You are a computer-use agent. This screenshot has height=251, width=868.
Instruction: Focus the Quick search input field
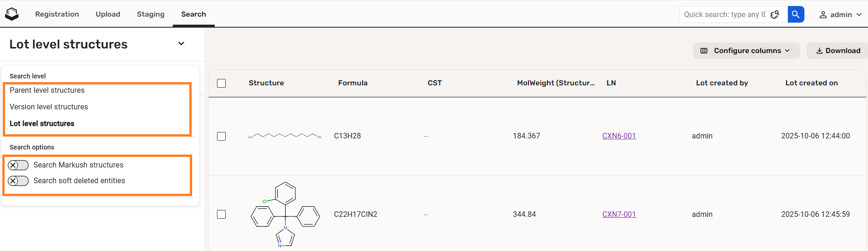tap(724, 14)
